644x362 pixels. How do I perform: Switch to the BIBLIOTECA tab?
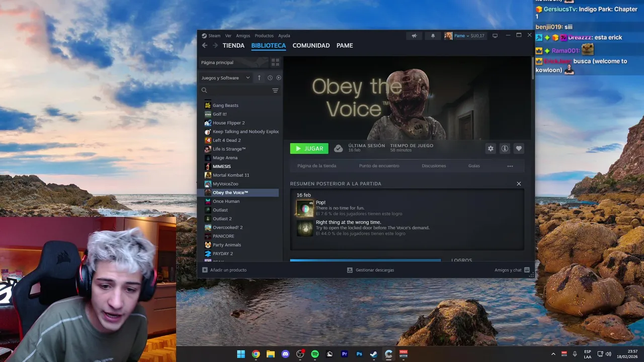[268, 45]
